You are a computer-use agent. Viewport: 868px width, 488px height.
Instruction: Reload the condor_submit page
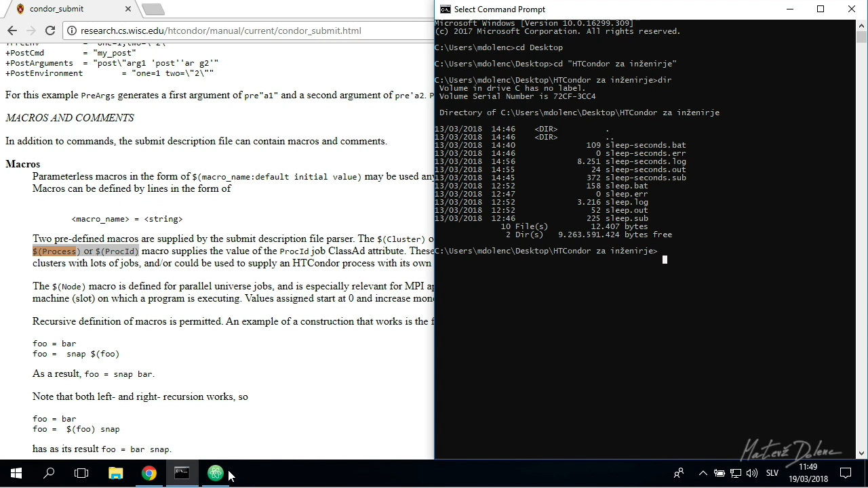coord(50,30)
